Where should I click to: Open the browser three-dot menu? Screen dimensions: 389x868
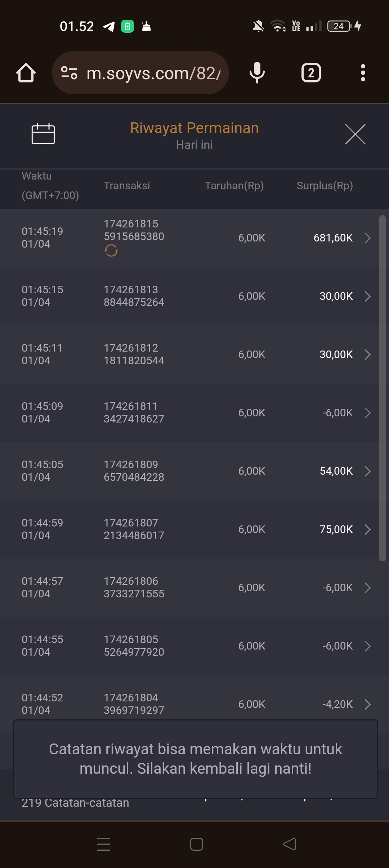coord(363,73)
